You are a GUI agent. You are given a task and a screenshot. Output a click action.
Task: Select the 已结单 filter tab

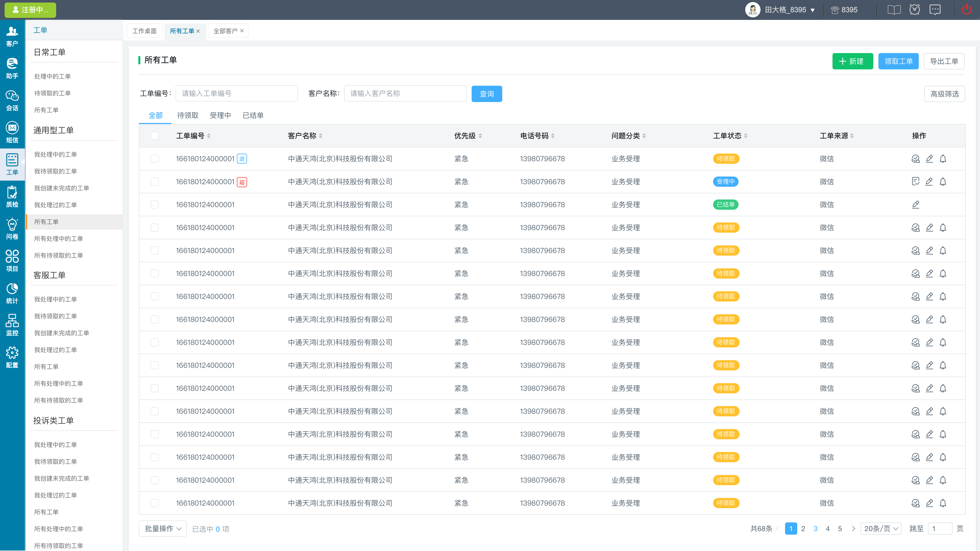[253, 115]
